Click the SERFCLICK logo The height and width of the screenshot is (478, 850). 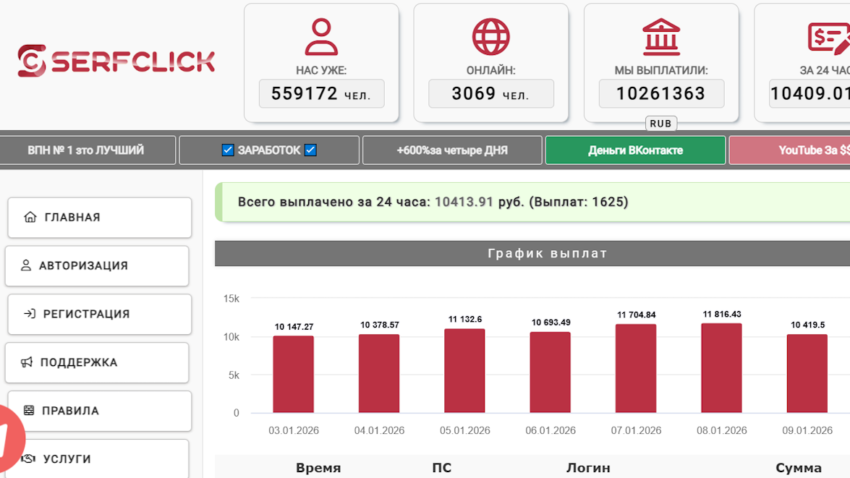(116, 61)
